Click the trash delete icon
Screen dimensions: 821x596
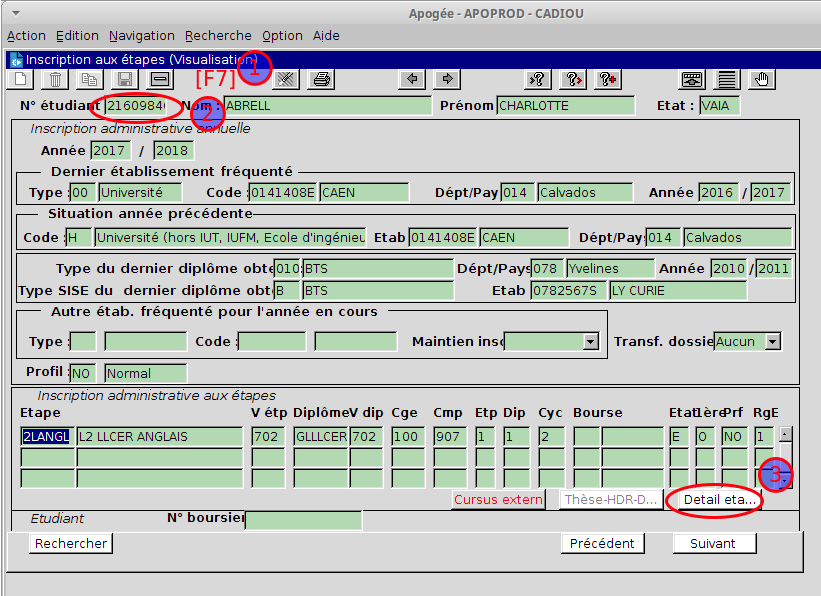tap(55, 79)
